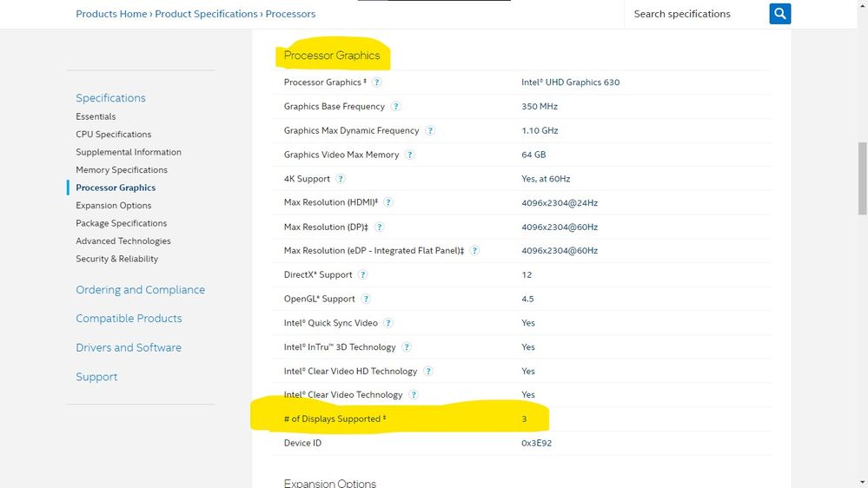Open Drivers and Software link
Viewport: 868px width, 488px height.
129,347
